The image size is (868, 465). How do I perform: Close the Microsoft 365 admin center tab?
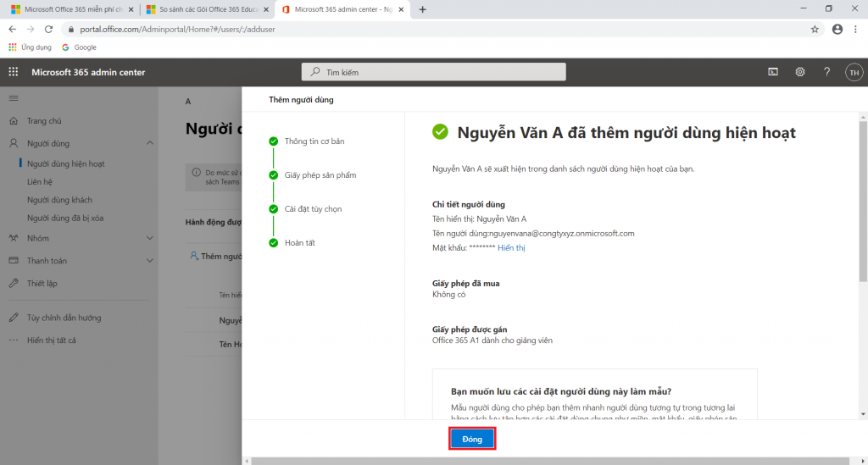click(401, 9)
